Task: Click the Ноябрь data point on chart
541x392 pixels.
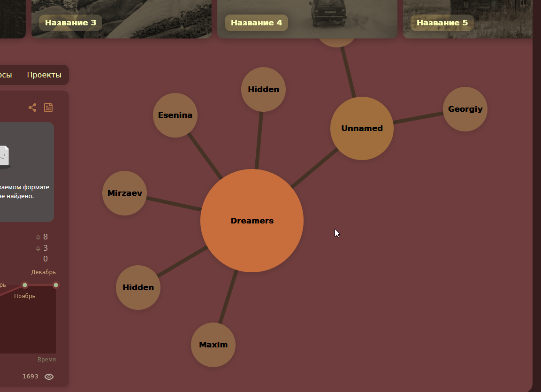Action: 25,285
